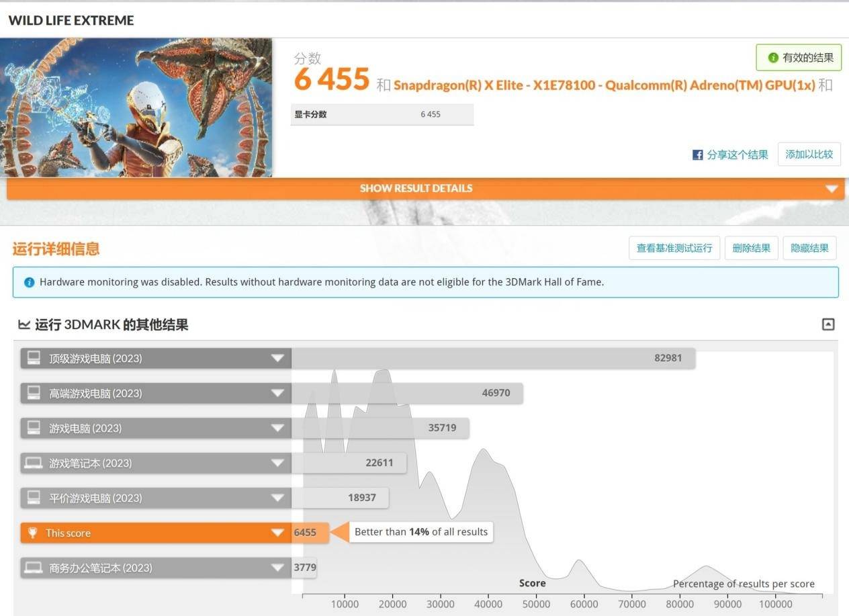Click the 'Better than 14% of all results' tooltip
849x616 pixels.
tap(421, 532)
